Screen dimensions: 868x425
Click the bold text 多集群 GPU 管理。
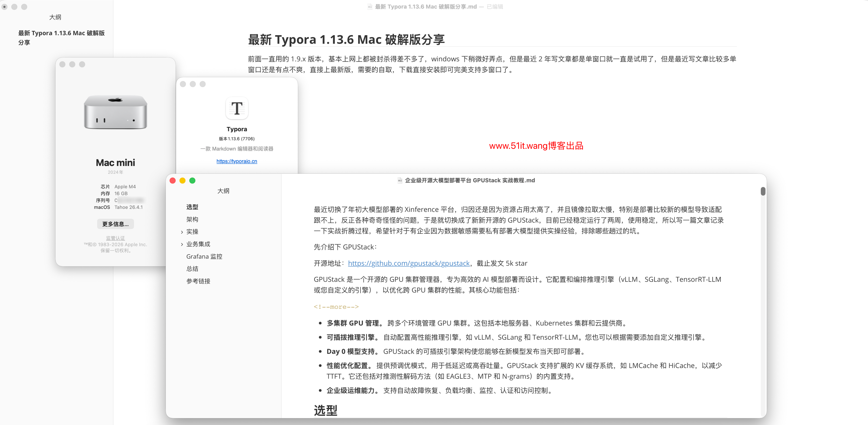[x=355, y=323]
